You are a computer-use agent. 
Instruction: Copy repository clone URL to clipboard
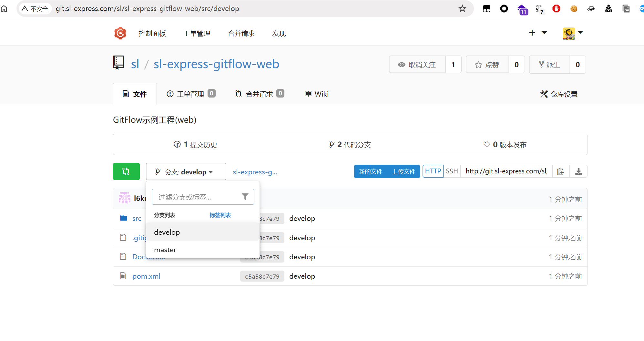pyautogui.click(x=561, y=171)
